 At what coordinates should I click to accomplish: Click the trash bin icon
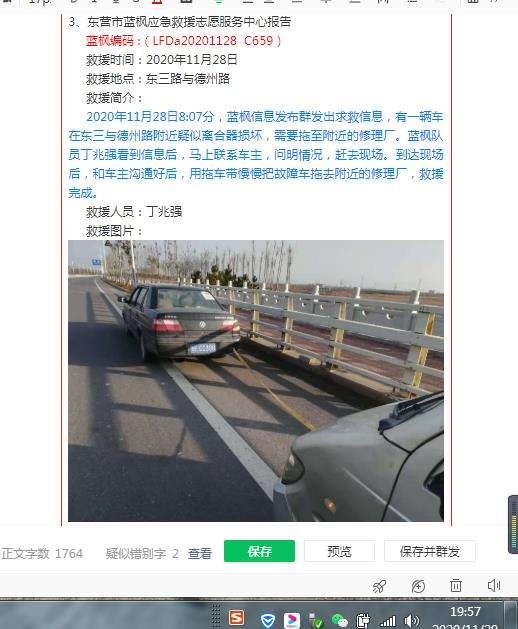point(456,586)
